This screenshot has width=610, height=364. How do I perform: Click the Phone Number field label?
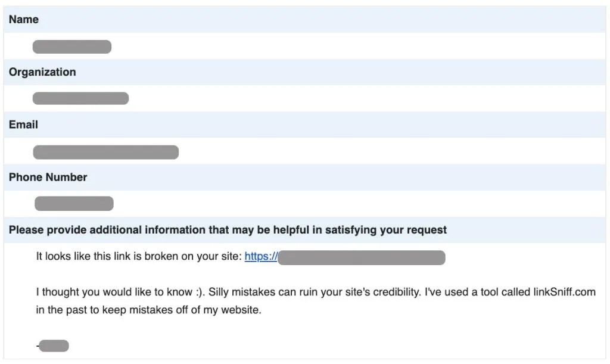tap(48, 177)
